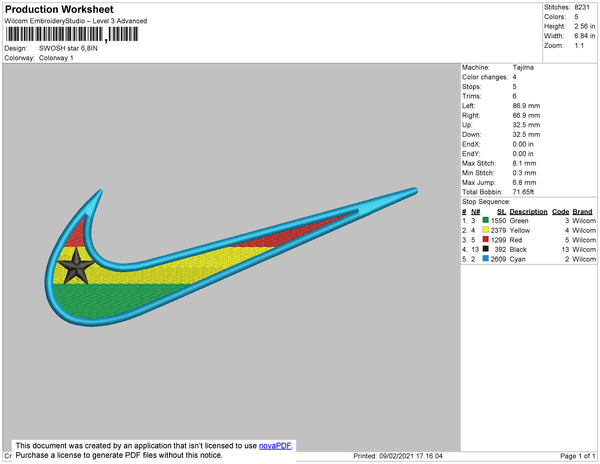
Task: Click the Red color swatch
Action: click(x=486, y=239)
